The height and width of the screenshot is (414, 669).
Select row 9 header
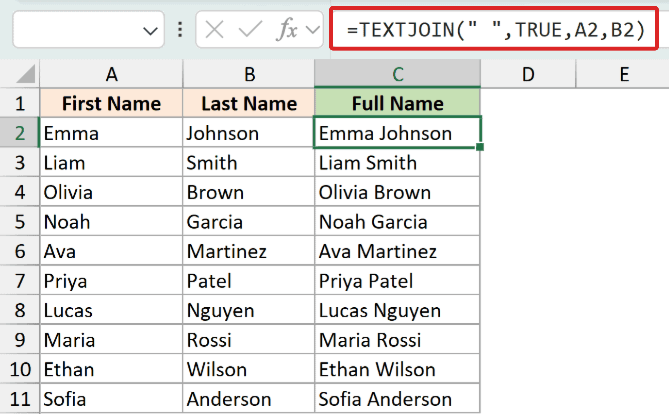coord(20,339)
